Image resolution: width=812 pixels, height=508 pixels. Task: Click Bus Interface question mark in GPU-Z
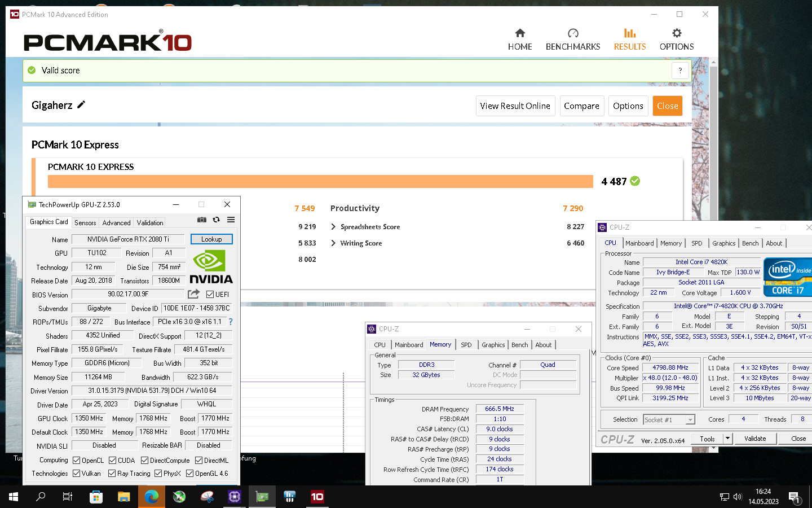point(231,322)
